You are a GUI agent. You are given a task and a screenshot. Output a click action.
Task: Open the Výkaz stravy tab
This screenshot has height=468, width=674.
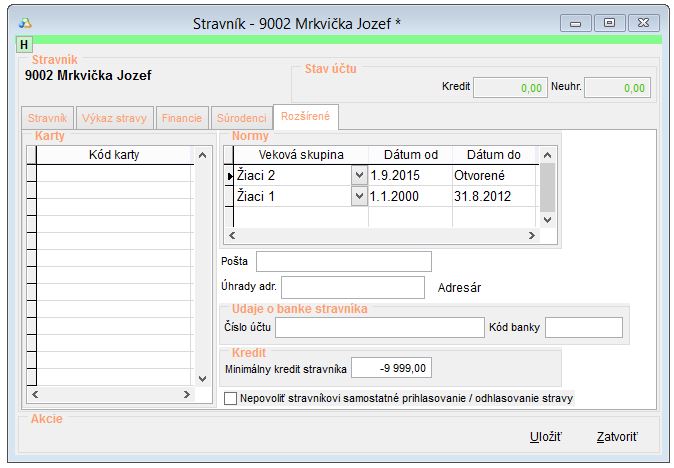point(113,118)
